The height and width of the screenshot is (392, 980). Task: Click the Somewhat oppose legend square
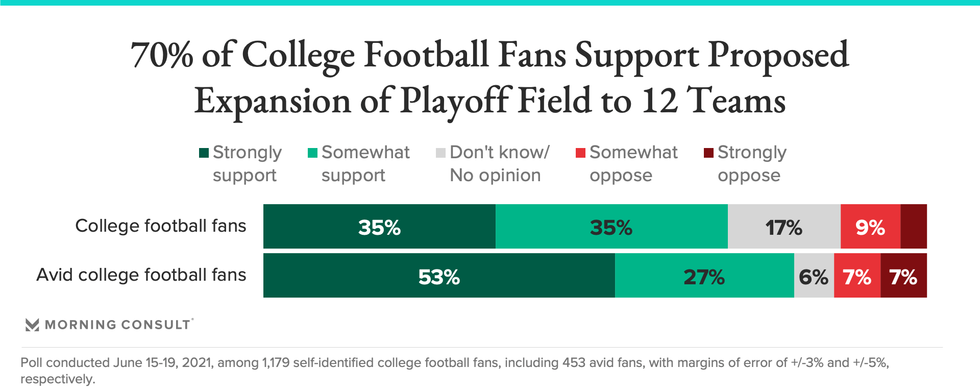pyautogui.click(x=580, y=153)
